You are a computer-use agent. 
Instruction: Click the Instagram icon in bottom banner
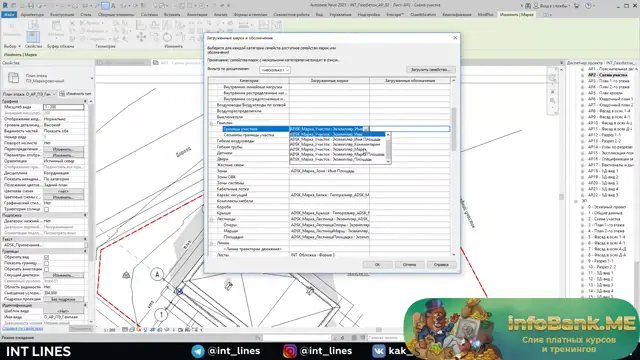[x=290, y=351]
